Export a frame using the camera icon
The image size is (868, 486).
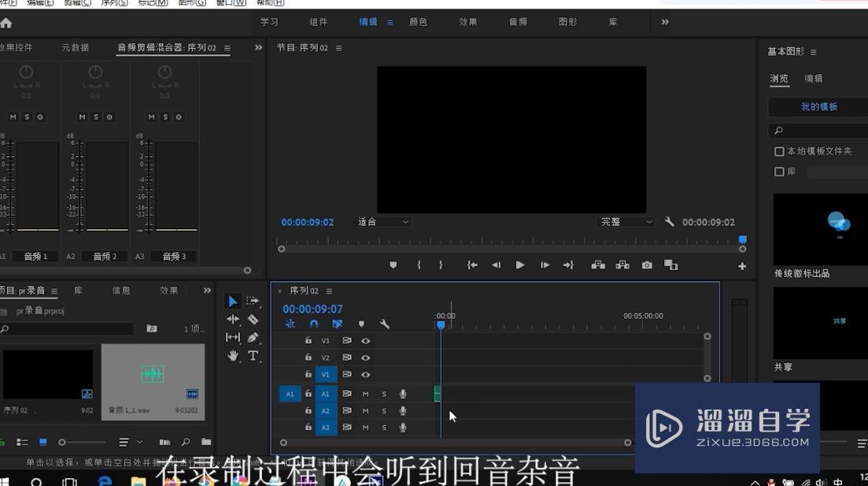pos(646,265)
